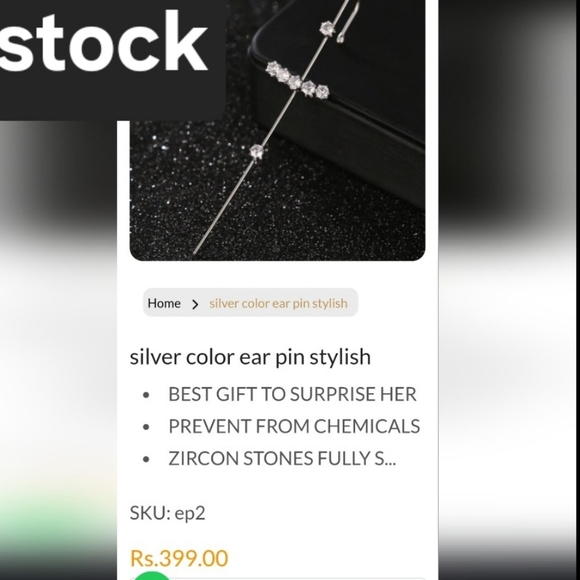Select the 'PREVENT FROM CHEMICALS' bullet text
Image resolution: width=580 pixels, height=580 pixels.
tap(294, 426)
